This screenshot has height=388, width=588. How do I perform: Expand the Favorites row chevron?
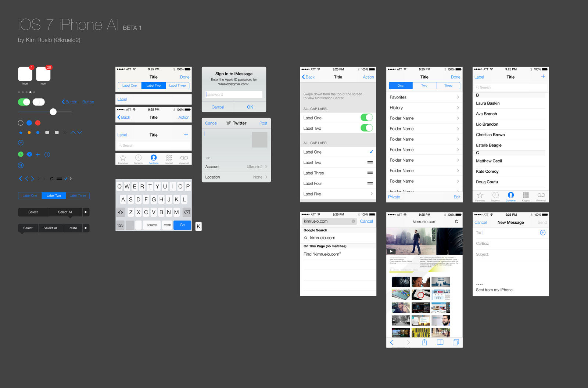(x=458, y=97)
